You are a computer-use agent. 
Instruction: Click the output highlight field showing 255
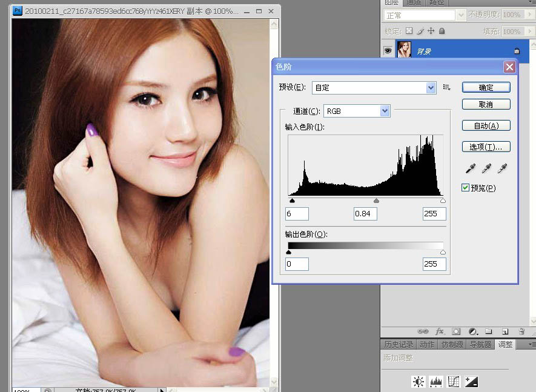(x=434, y=264)
